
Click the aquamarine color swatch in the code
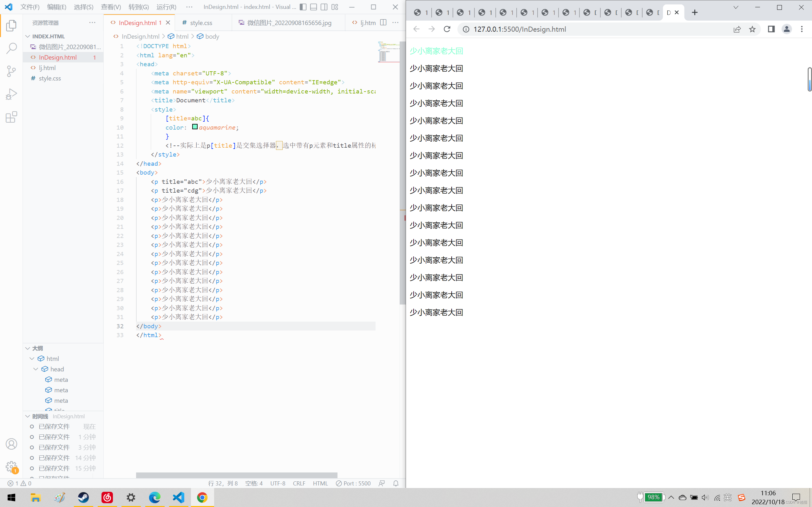(195, 127)
